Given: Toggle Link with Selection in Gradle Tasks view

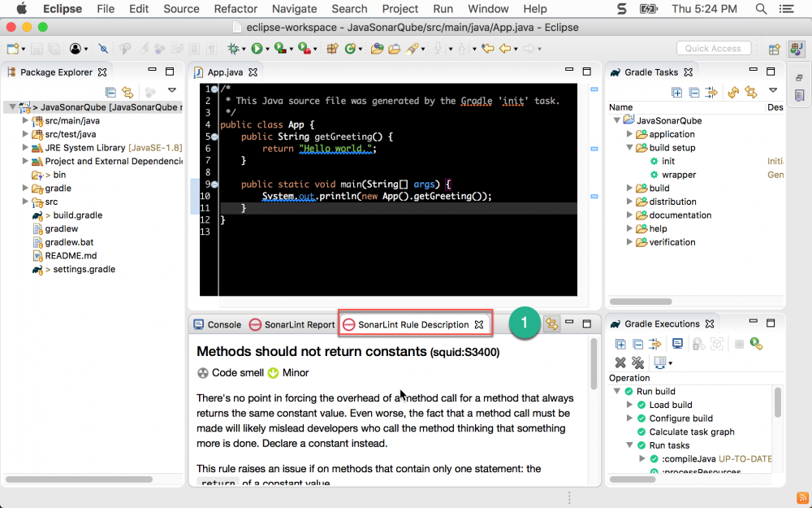Looking at the screenshot, I should coord(751,93).
